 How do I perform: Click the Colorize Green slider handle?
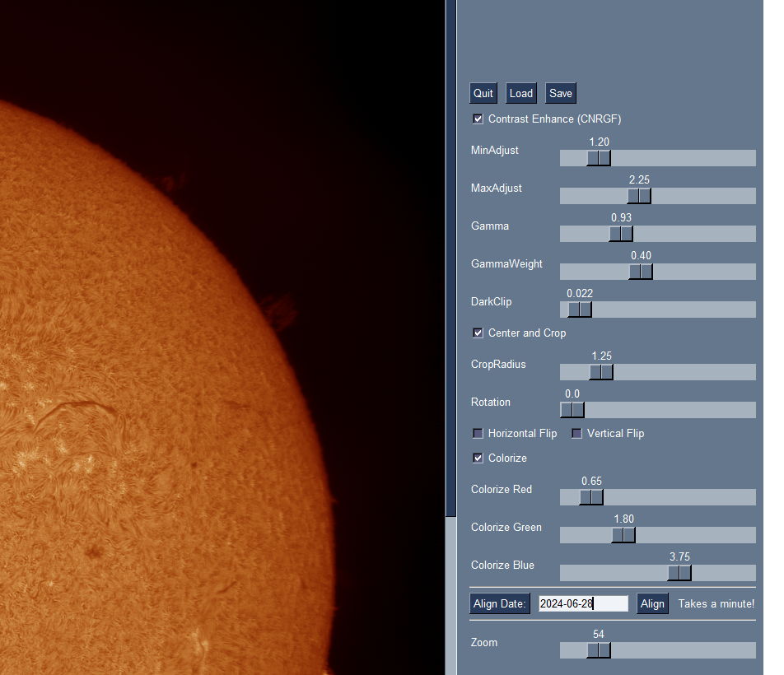623,535
